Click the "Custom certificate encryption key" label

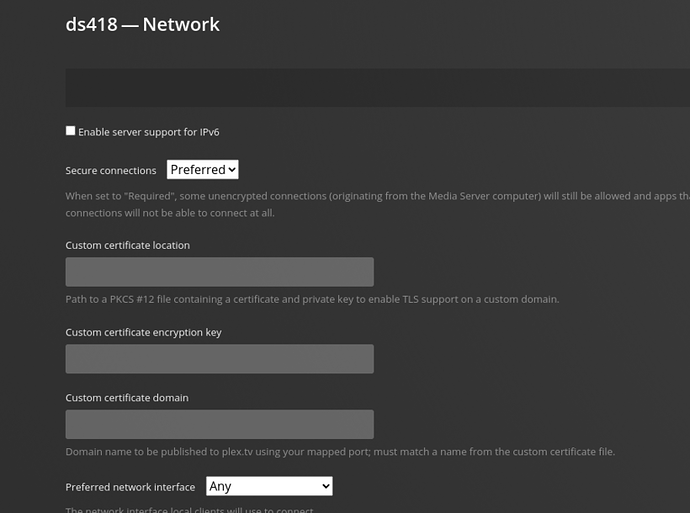click(x=143, y=332)
